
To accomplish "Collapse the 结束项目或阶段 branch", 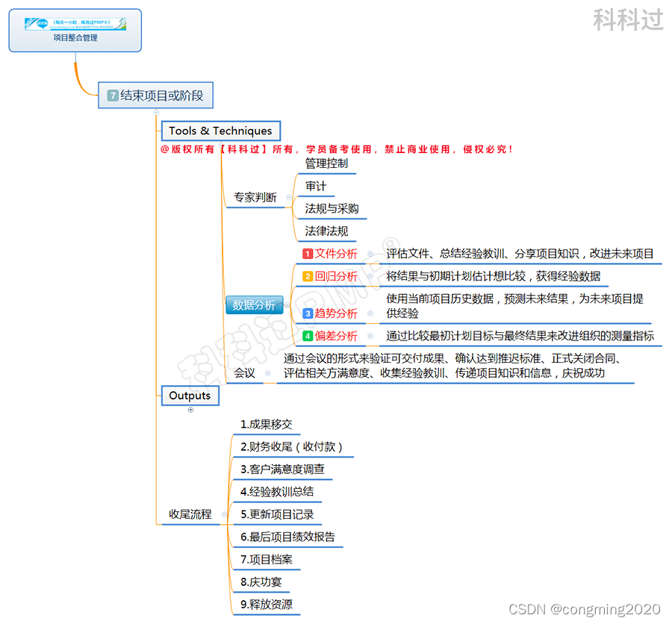I will pyautogui.click(x=155, y=111).
